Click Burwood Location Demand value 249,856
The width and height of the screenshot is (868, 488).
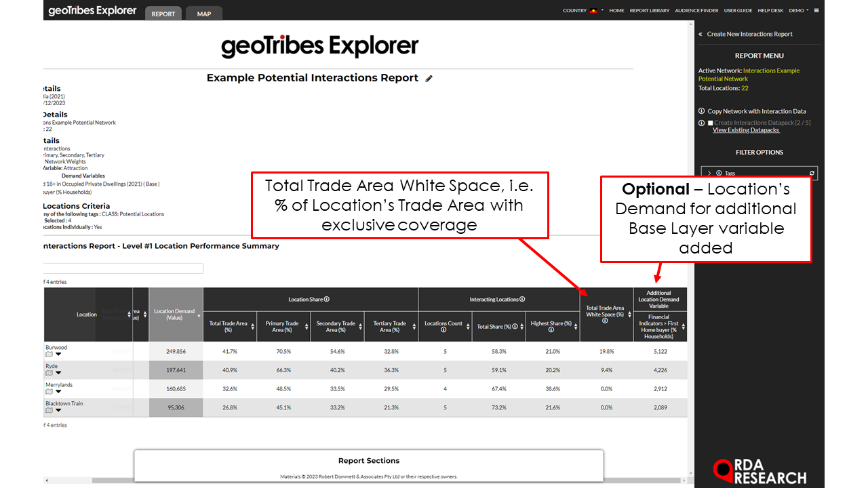176,352
